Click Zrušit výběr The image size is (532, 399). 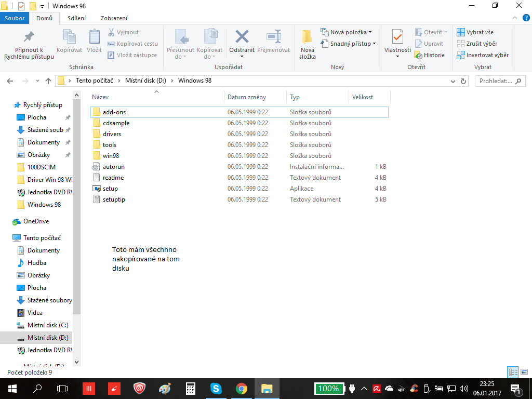477,44
